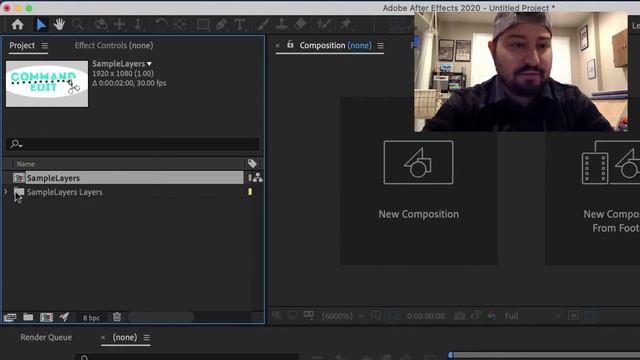Create a new folder in Project panel

[28, 317]
